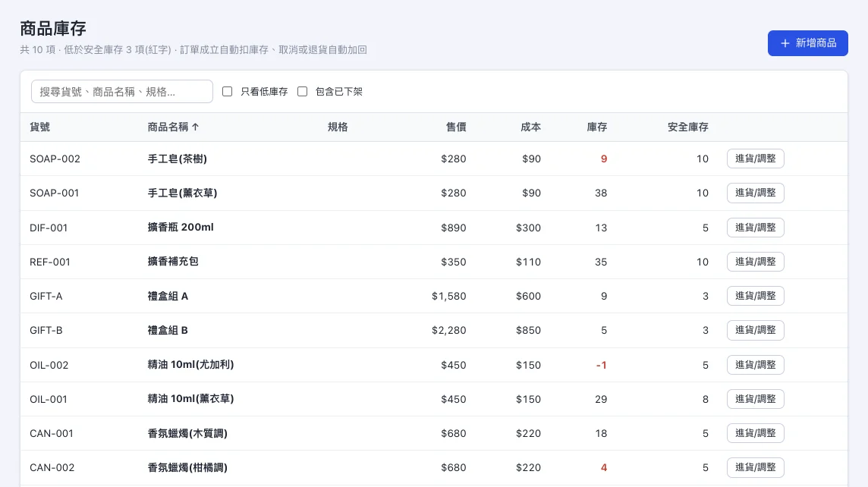Sort by the 貨號 column header
This screenshot has height=487, width=868.
[40, 127]
